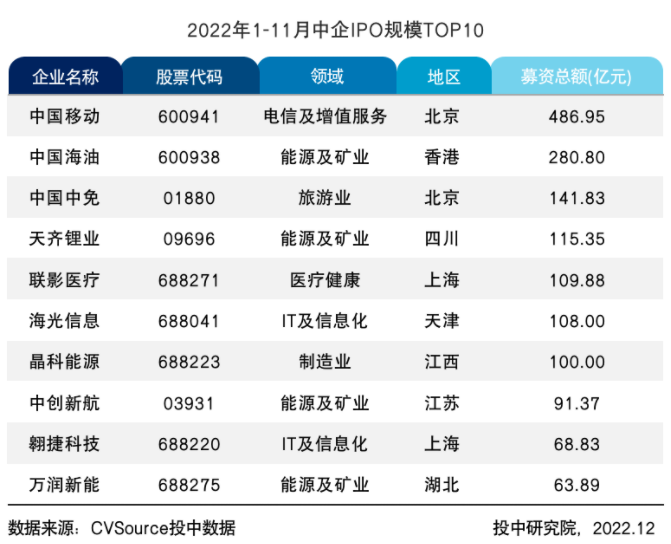Viewport: 671px width, 544px height.
Task: Select company name 中国移动
Action: [x=65, y=116]
